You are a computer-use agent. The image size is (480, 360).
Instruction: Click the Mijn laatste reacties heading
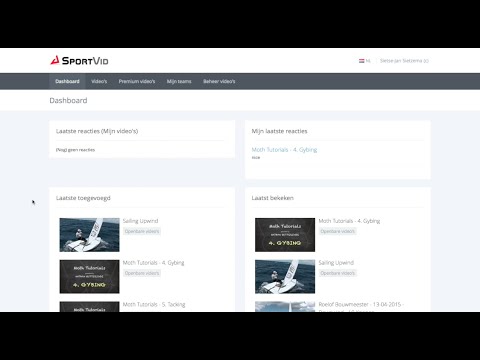[279, 131]
